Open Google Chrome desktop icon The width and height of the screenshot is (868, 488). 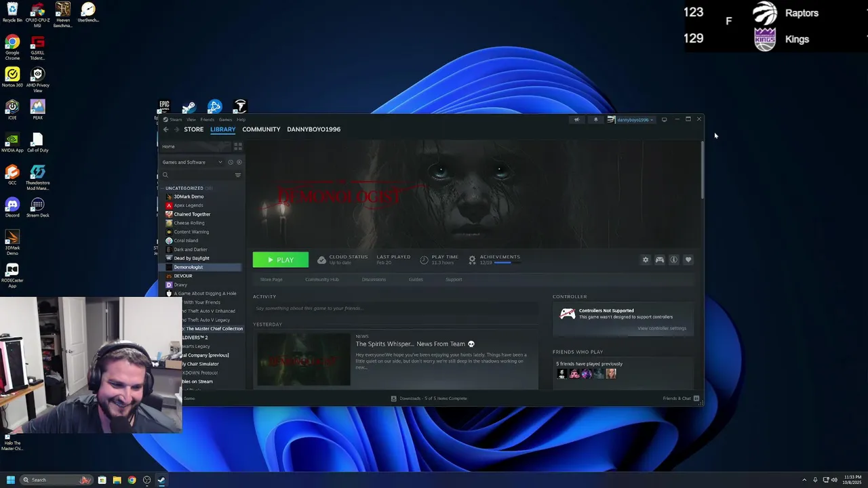(x=12, y=42)
